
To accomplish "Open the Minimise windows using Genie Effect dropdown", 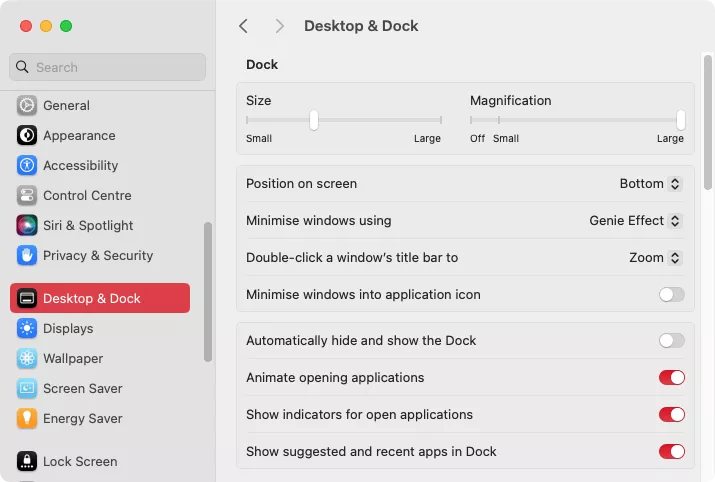I will pos(635,220).
